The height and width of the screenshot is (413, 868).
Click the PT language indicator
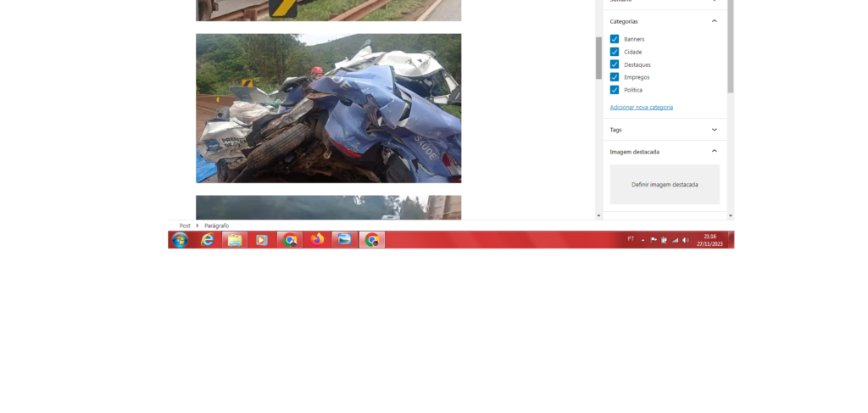pos(631,238)
